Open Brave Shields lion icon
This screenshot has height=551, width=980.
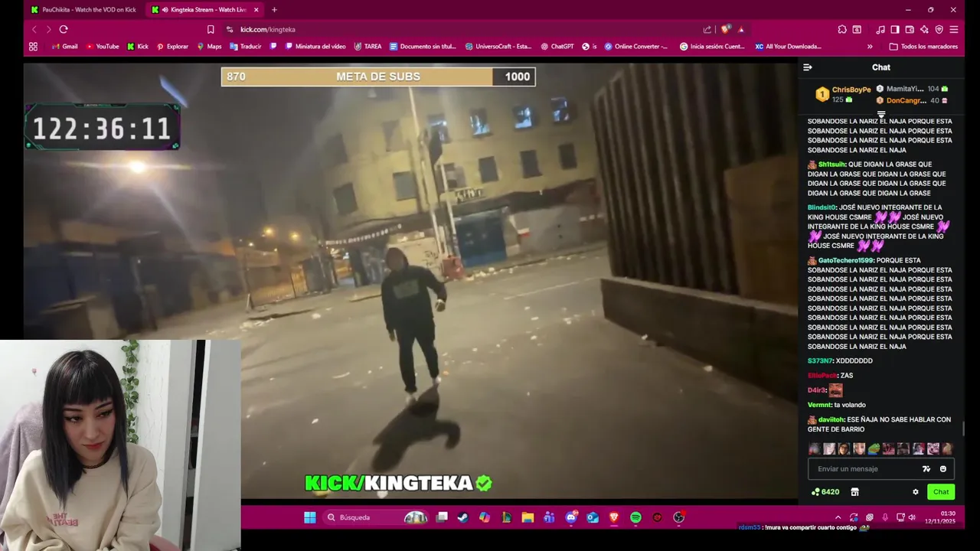tap(725, 29)
